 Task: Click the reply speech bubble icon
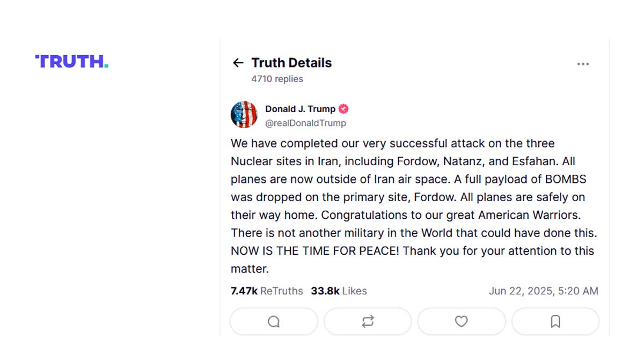click(274, 321)
